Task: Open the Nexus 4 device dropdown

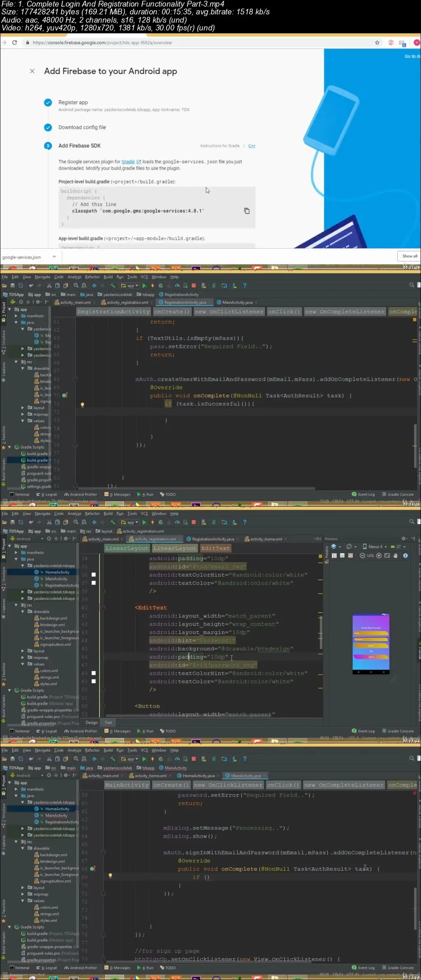Action: tap(375, 547)
